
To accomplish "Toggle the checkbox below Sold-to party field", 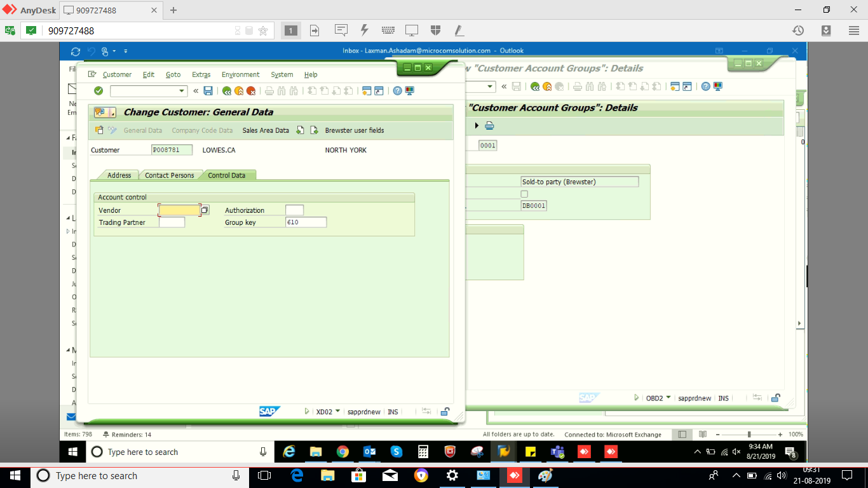I will pyautogui.click(x=524, y=194).
